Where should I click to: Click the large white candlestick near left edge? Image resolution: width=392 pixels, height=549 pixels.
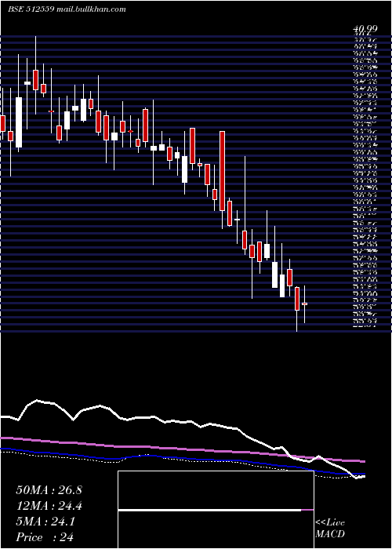[x=19, y=122]
